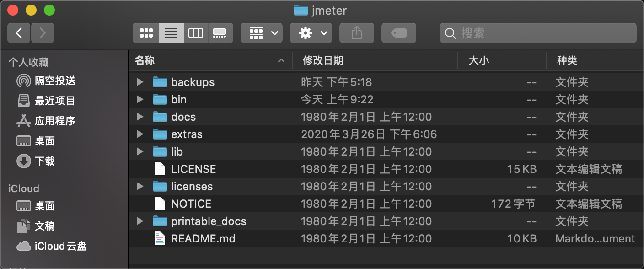Select the lib folder icon
Image resolution: width=644 pixels, height=269 pixels.
160,152
